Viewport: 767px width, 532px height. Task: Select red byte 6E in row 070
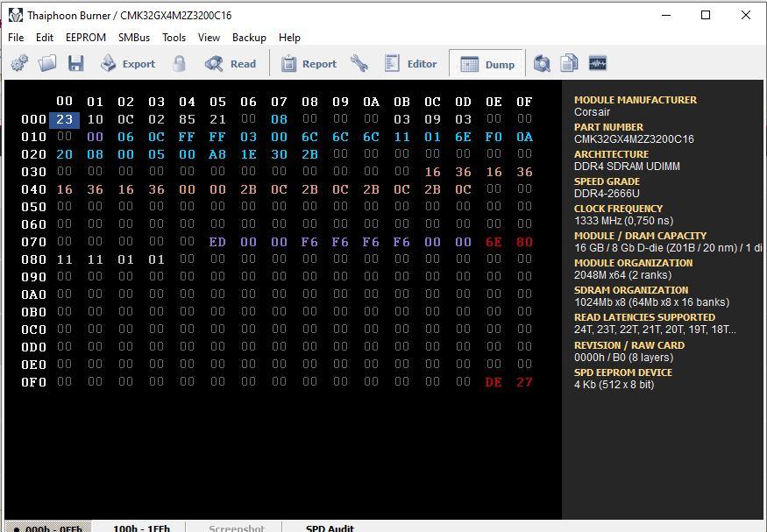pyautogui.click(x=494, y=242)
